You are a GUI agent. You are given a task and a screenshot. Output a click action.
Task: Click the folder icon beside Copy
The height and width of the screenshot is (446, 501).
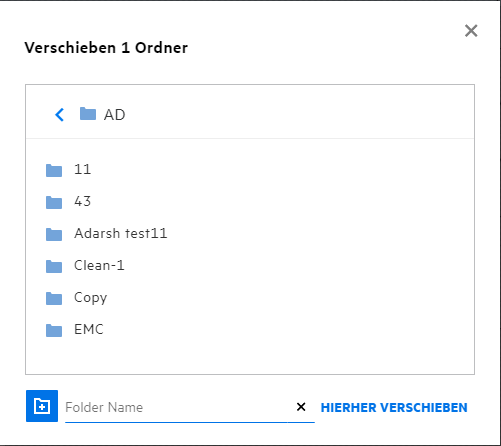point(54,298)
